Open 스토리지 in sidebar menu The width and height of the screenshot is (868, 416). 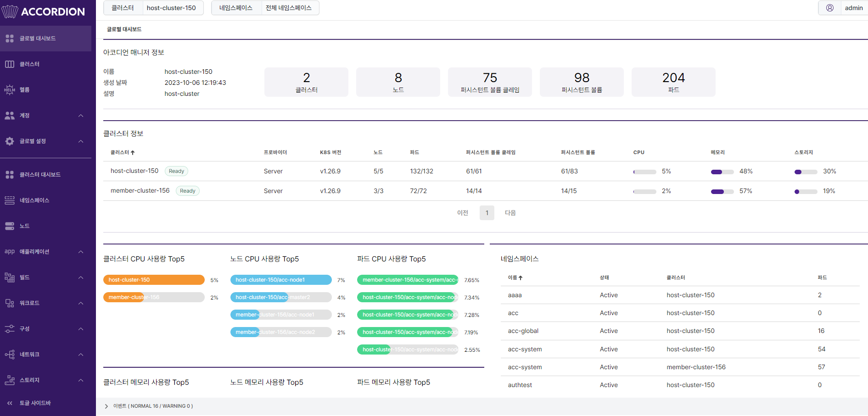point(29,380)
